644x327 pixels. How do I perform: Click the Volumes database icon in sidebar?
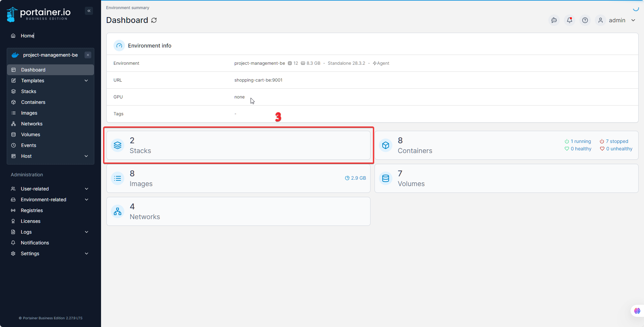coord(13,135)
